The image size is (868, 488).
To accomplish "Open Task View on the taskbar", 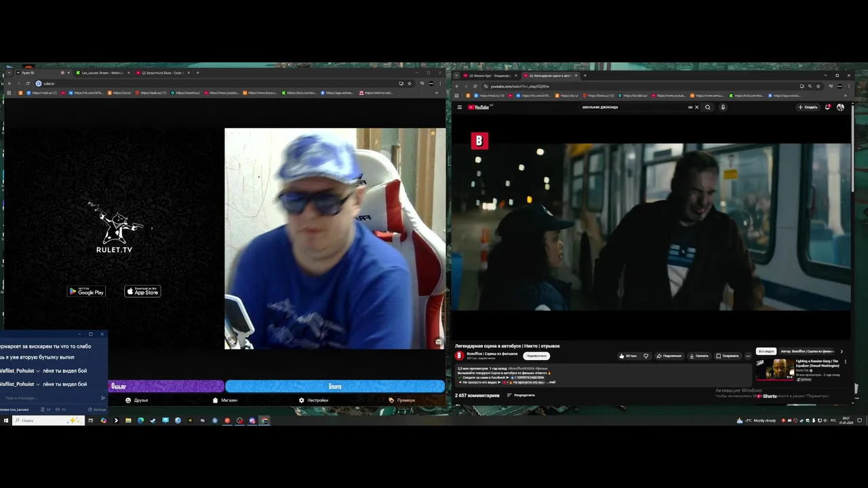I will click(x=90, y=420).
